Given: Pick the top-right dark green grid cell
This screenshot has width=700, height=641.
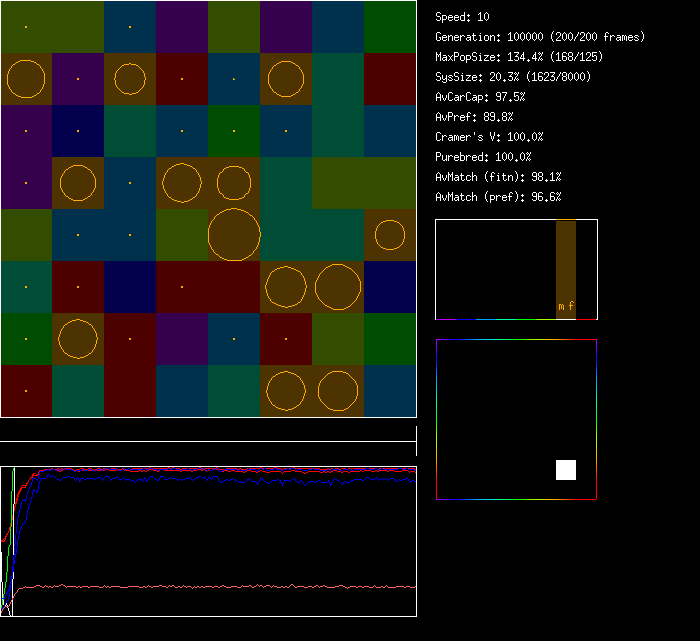Looking at the screenshot, I should tap(390, 27).
